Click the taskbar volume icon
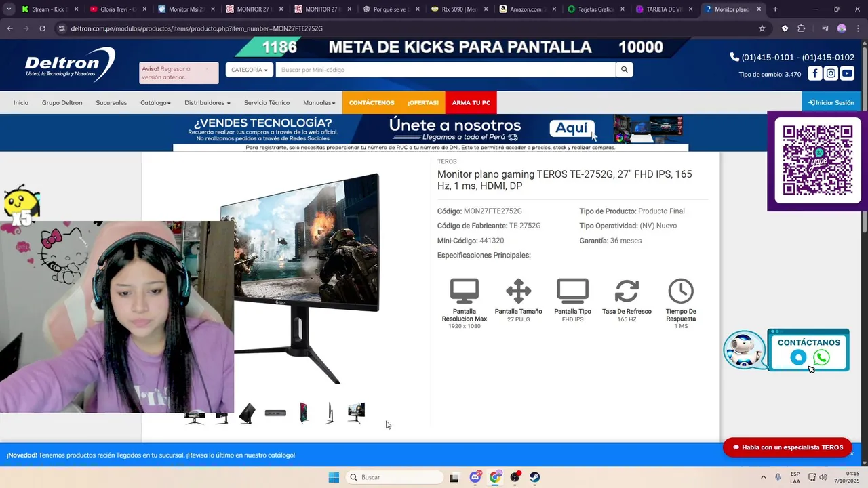Screen dimensions: 868x488 coord(823,477)
